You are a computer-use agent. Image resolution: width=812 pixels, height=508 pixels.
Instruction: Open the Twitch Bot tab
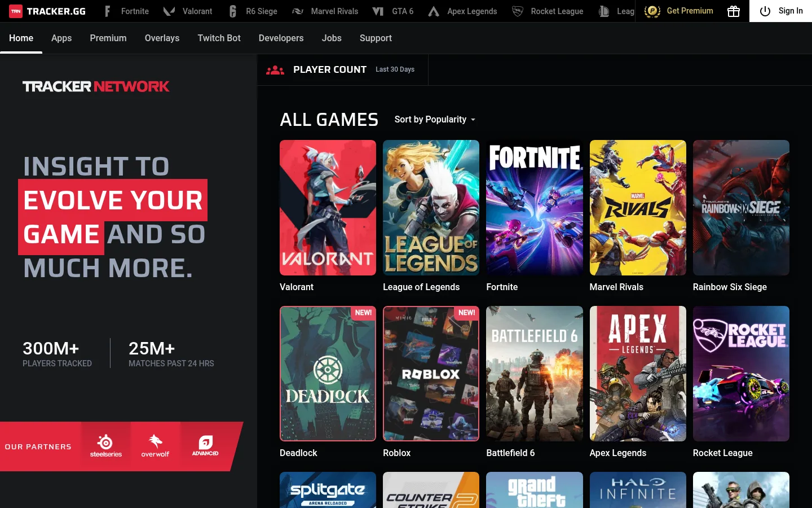point(219,38)
